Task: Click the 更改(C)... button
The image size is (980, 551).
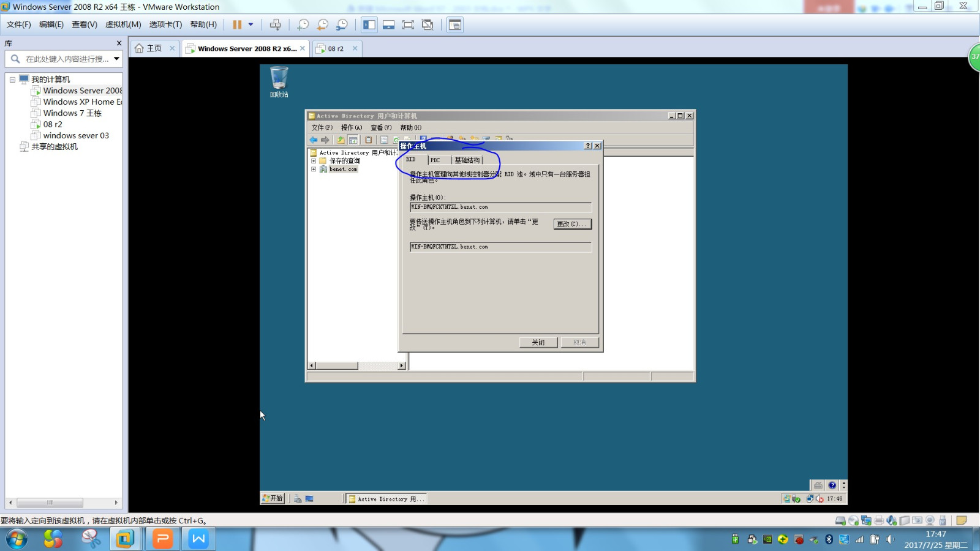Action: 573,224
